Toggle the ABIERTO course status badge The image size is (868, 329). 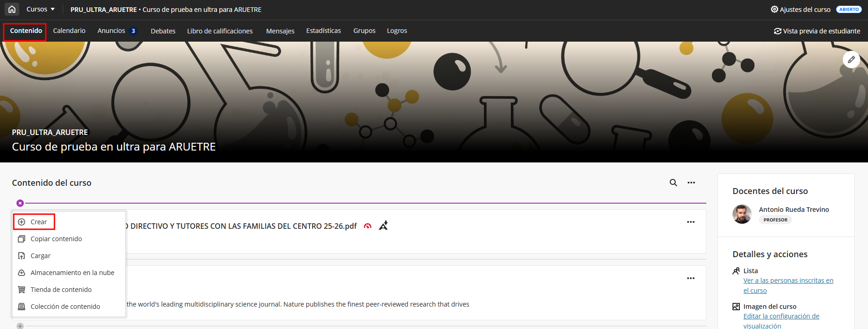pos(849,9)
